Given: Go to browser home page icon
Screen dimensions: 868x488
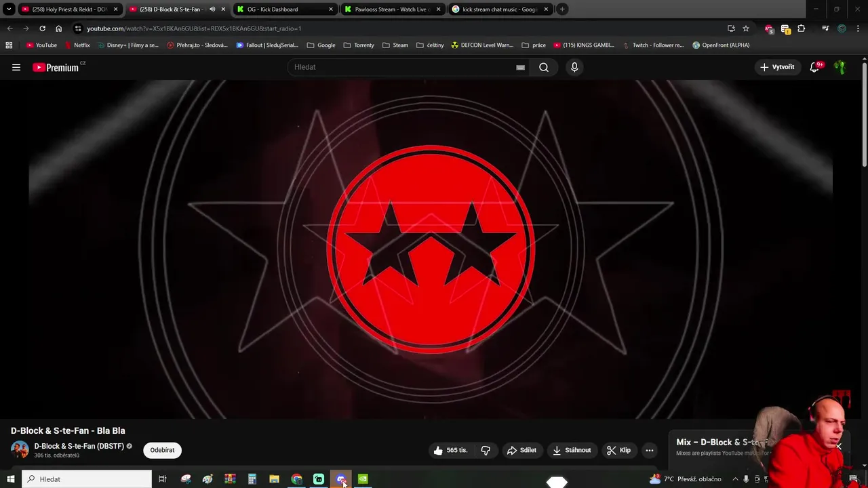Looking at the screenshot, I should [58, 28].
